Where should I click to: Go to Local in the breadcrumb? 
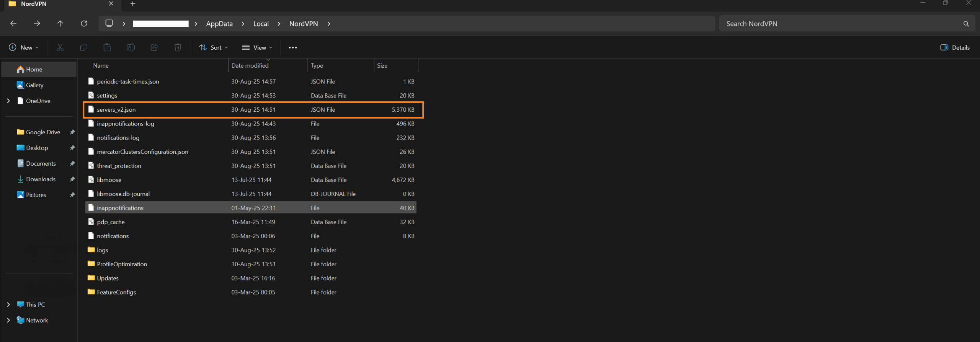(261, 24)
